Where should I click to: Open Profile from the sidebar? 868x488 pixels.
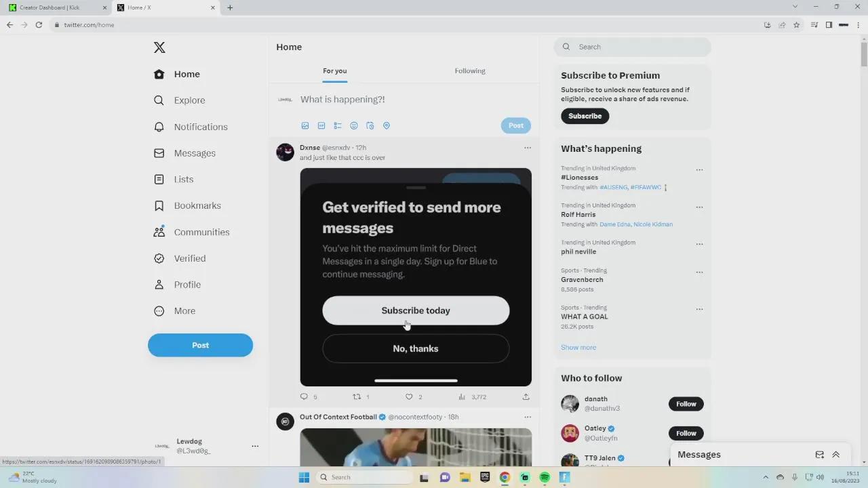177,285
